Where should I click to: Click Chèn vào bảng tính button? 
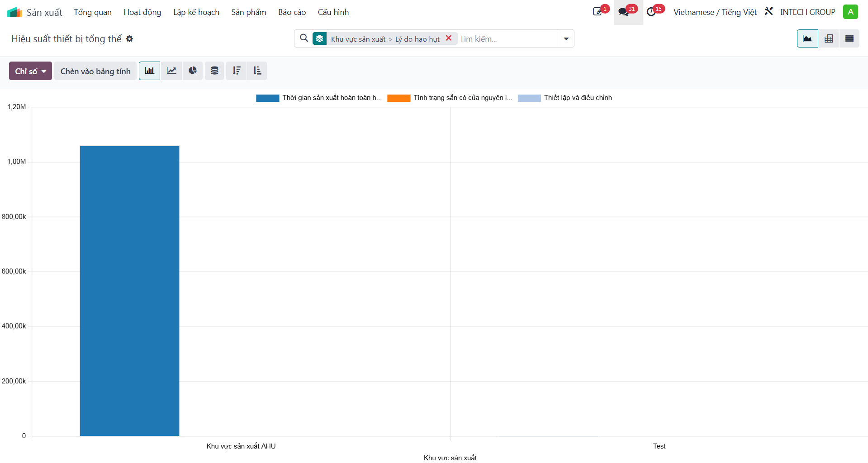click(x=95, y=71)
